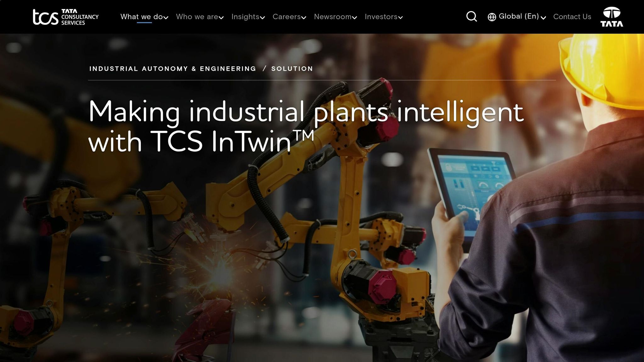Screen dimensions: 644x362
Task: Open the Industrial Autonomy & Engineering breadcrumb link
Action: click(x=172, y=69)
